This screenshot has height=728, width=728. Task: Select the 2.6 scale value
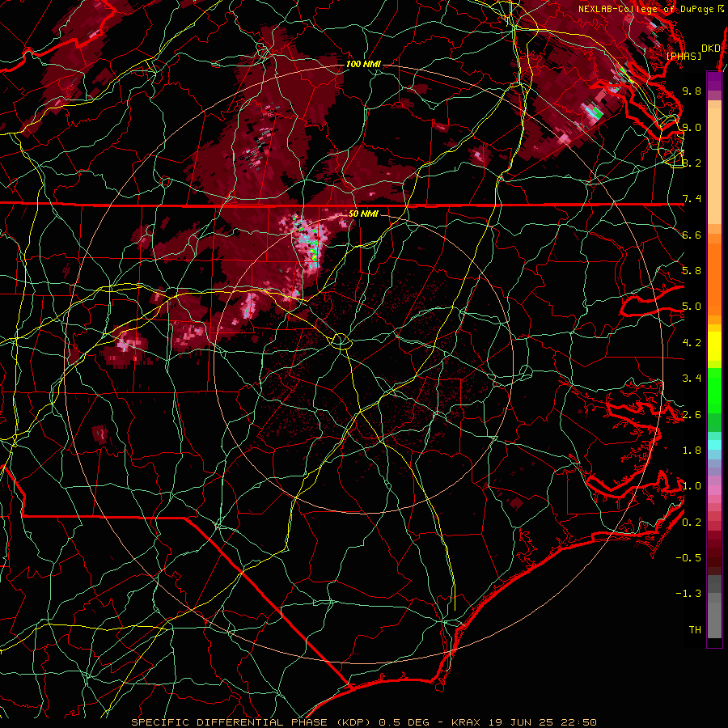click(x=692, y=415)
